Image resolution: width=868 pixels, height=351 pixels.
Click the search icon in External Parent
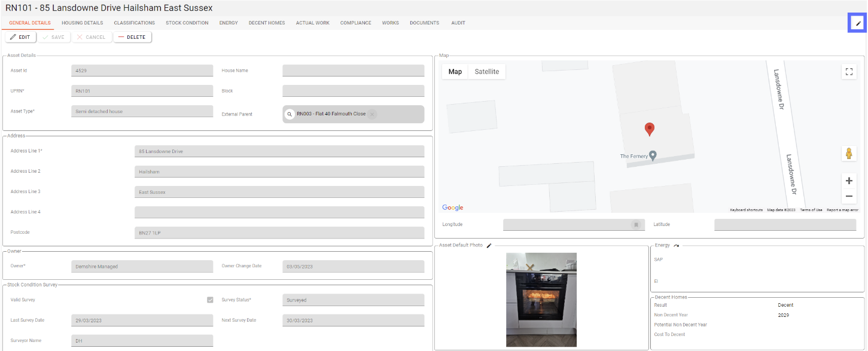[x=290, y=114]
